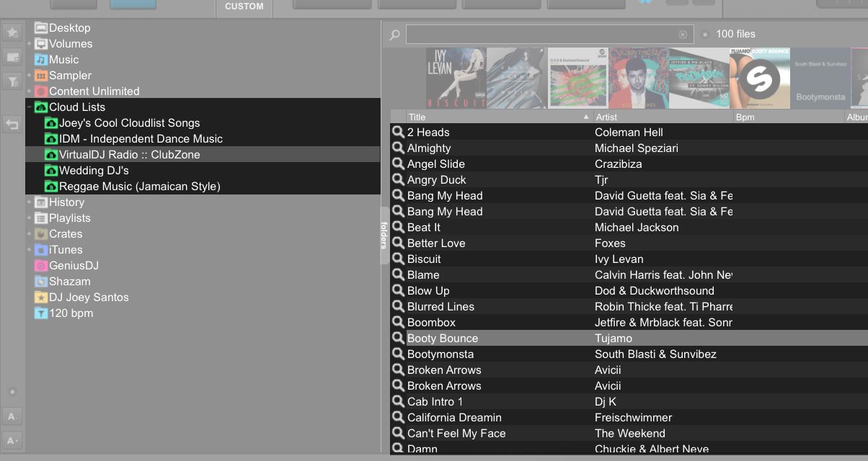This screenshot has width=868, height=461.
Task: Click the add virtual folder icon
Action: (x=12, y=57)
